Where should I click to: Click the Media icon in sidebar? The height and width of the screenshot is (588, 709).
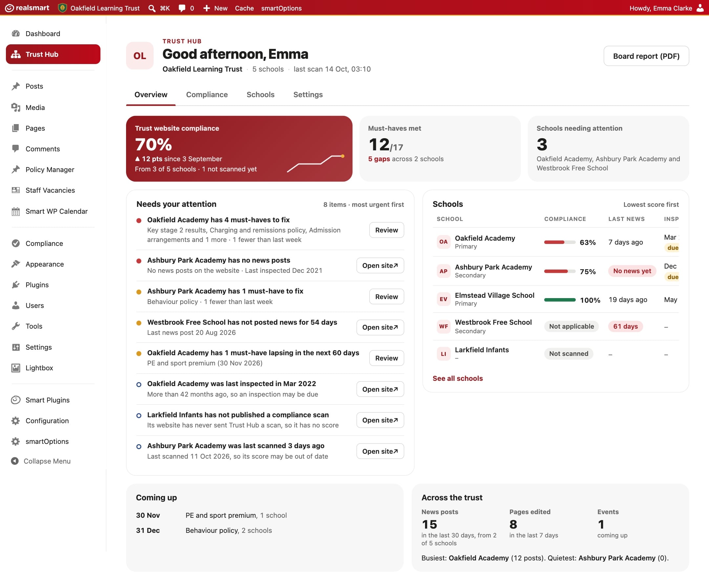click(15, 107)
